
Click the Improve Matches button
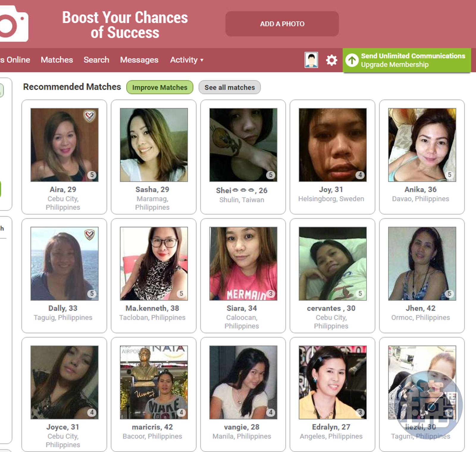[x=160, y=87]
